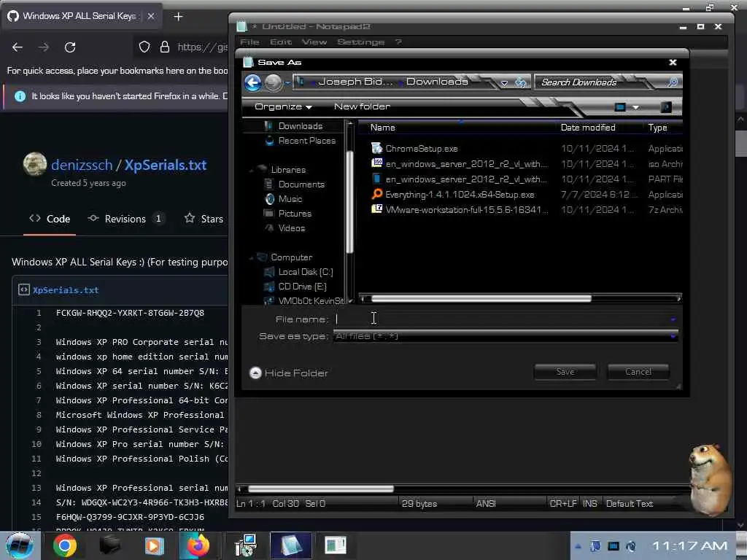Click denizssch user link
Screen dimensions: 747x560
coord(82,166)
